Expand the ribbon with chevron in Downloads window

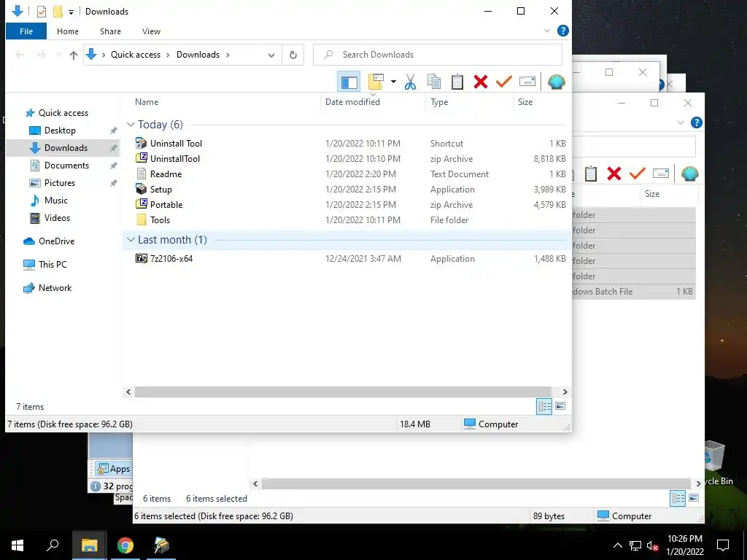(547, 31)
